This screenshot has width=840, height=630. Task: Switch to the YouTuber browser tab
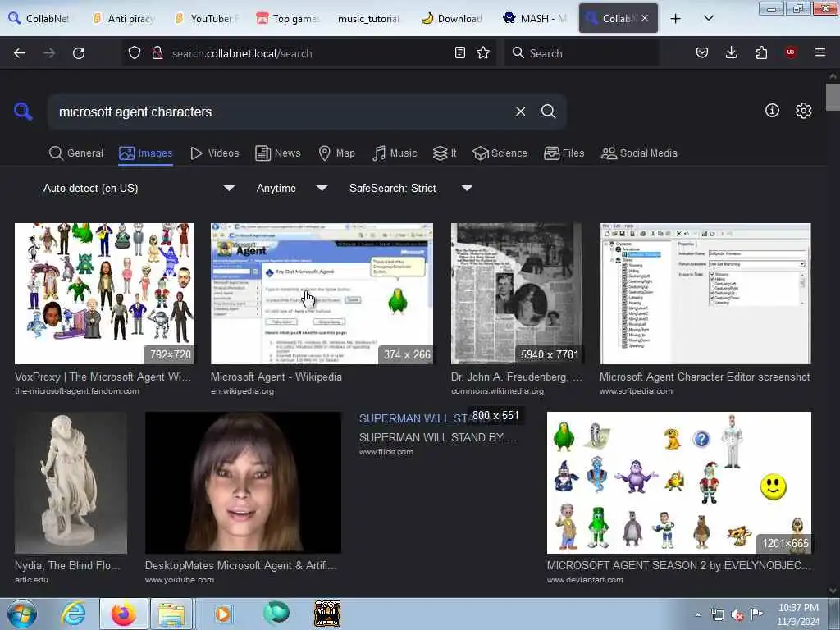point(207,18)
